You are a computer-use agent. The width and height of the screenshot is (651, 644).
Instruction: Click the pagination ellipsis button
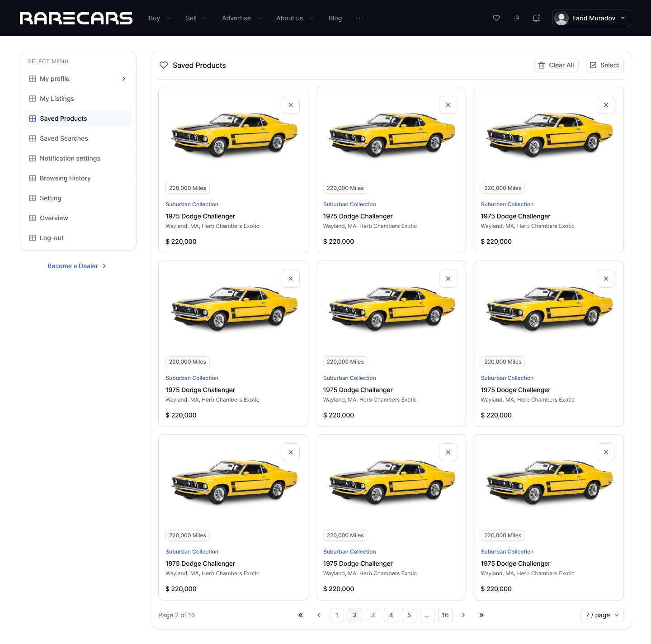427,615
